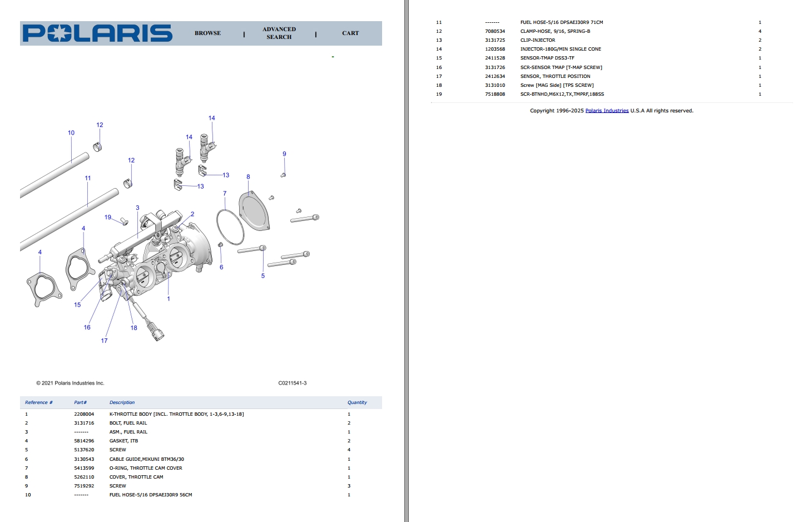Click the Polaris Industries copyright link
This screenshot has height=522, width=812.
coord(606,110)
